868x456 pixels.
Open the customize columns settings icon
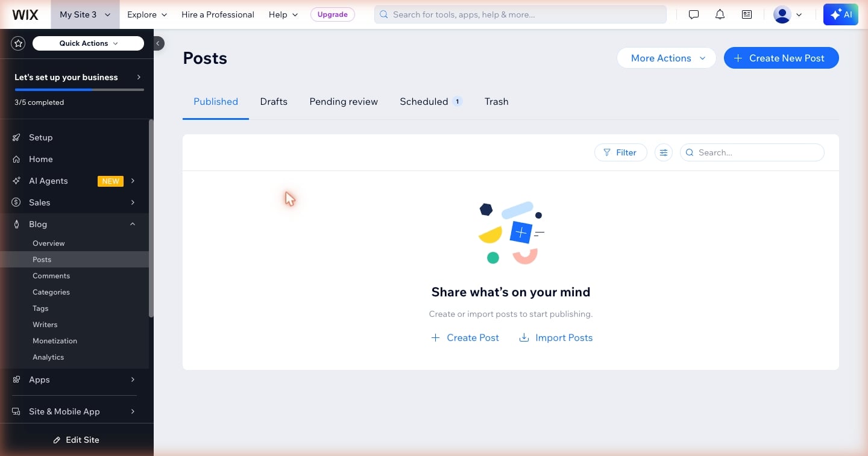664,152
